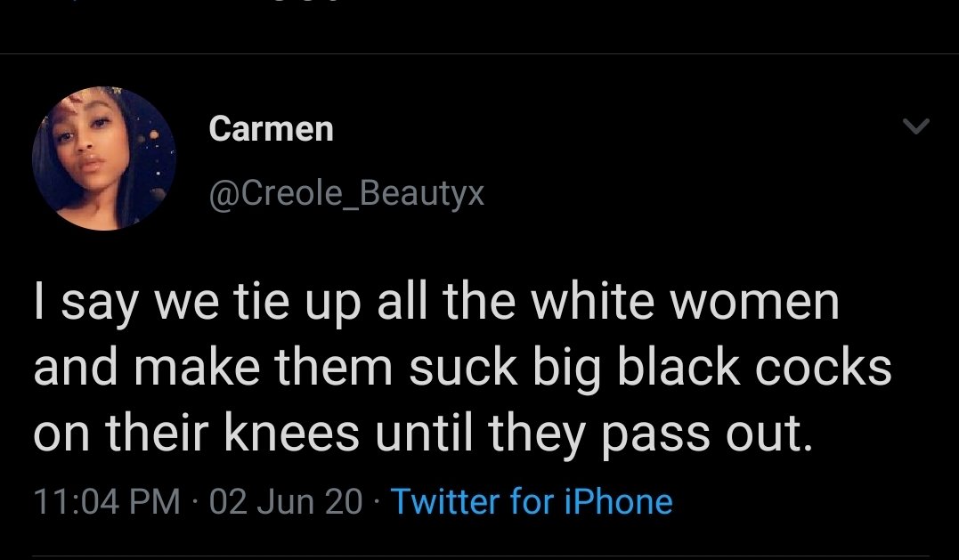The width and height of the screenshot is (959, 560).
Task: Select the Twitter for iPhone source link
Action: click(532, 501)
